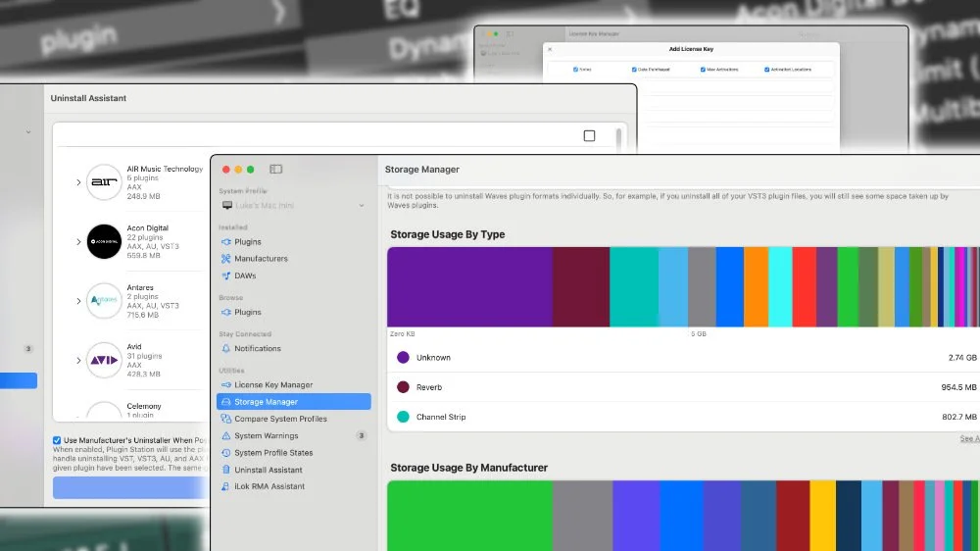Screen dimensions: 980x551
Task: Click the Avid 428.3 MB size text
Action: (x=143, y=374)
